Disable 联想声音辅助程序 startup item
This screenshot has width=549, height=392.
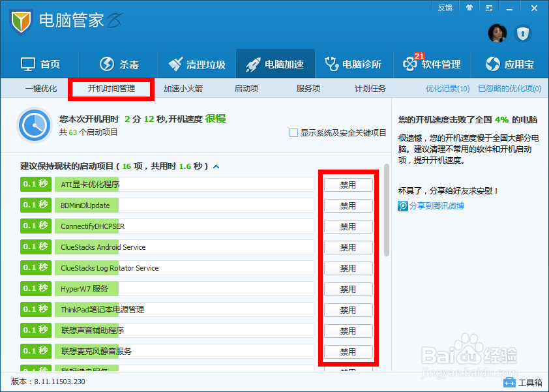(x=348, y=331)
